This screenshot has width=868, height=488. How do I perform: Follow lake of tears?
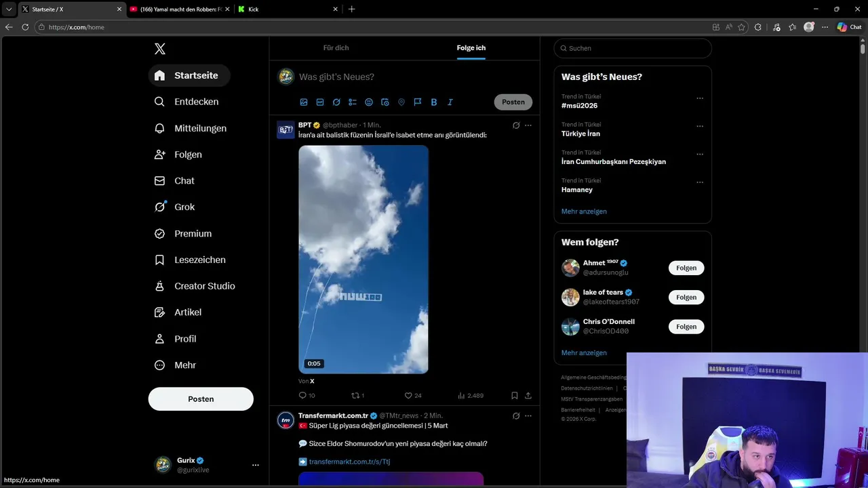coord(686,297)
